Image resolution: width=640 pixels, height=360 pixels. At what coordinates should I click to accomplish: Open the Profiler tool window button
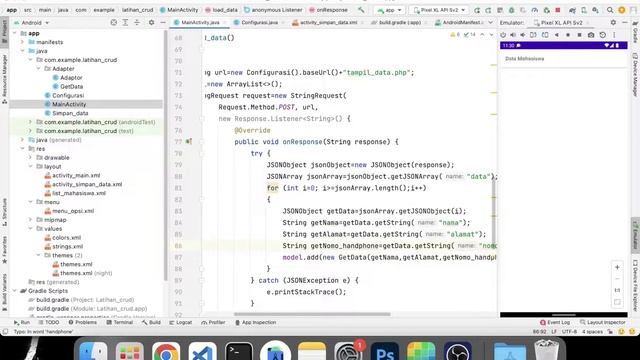click(x=213, y=322)
